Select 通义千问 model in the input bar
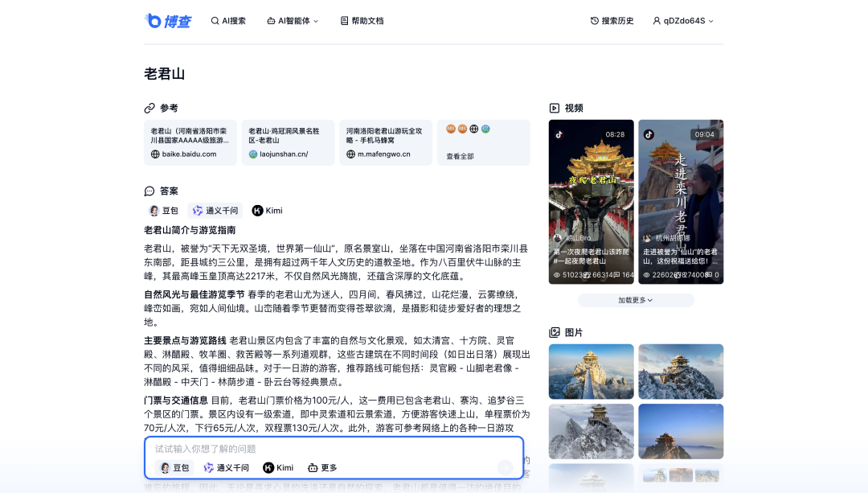 pos(227,467)
